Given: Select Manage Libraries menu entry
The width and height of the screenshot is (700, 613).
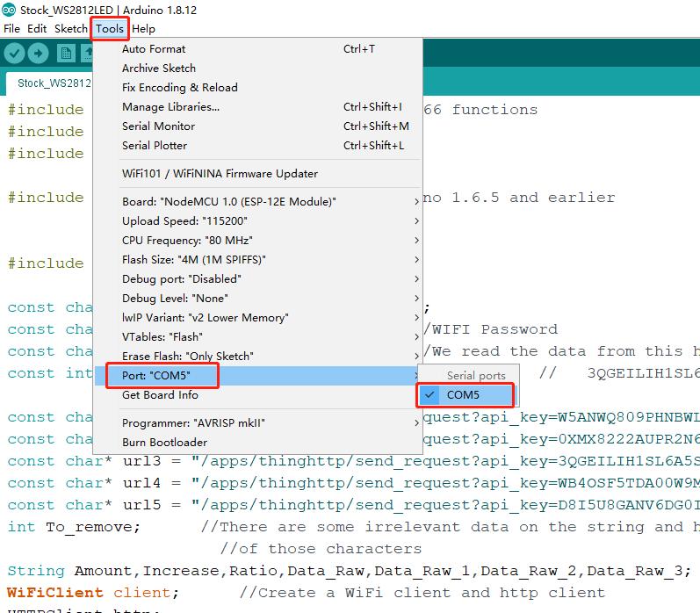Looking at the screenshot, I should point(170,107).
